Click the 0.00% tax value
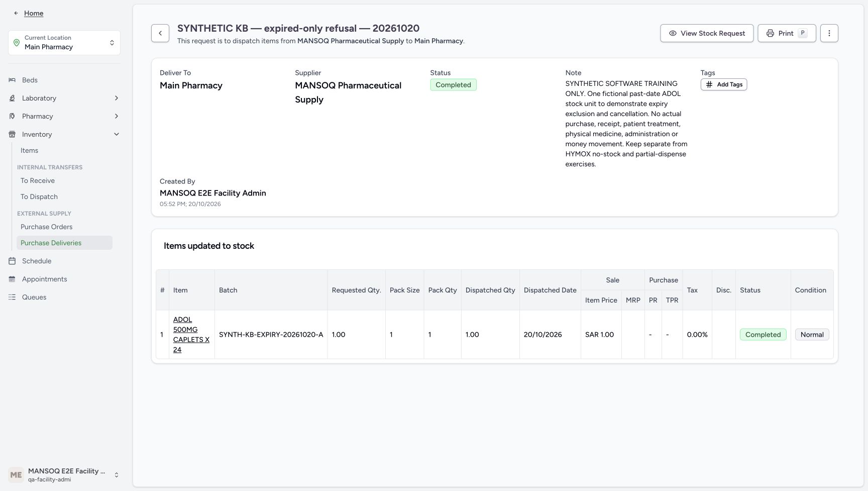 (697, 335)
